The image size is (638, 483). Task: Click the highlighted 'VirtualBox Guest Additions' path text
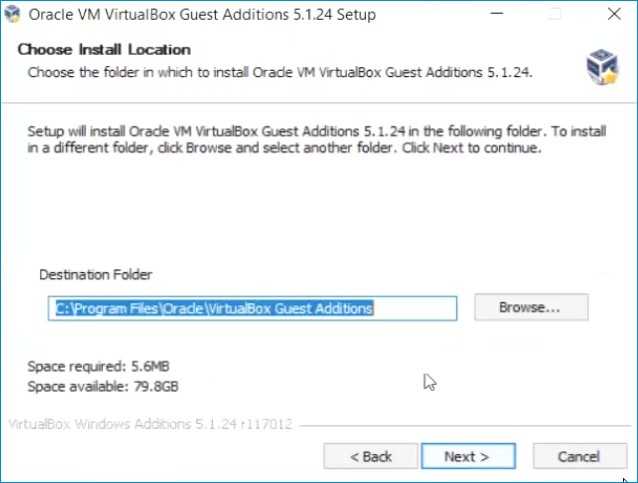tap(290, 308)
